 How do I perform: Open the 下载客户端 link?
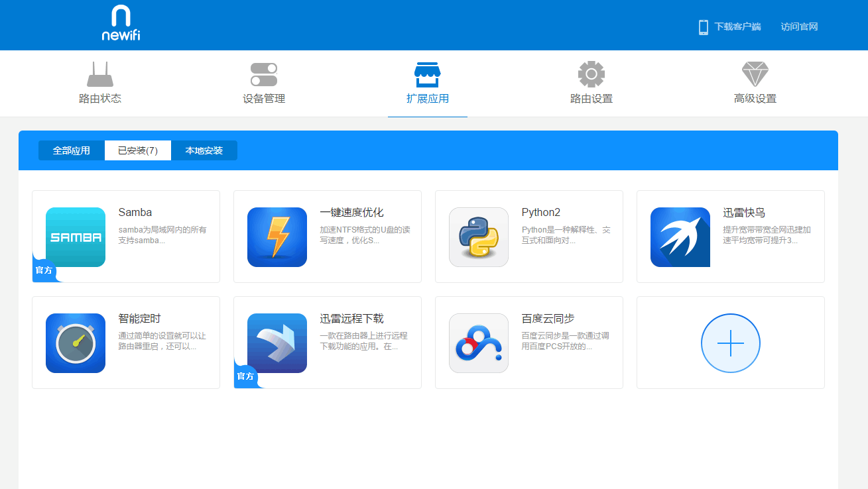pyautogui.click(x=737, y=27)
